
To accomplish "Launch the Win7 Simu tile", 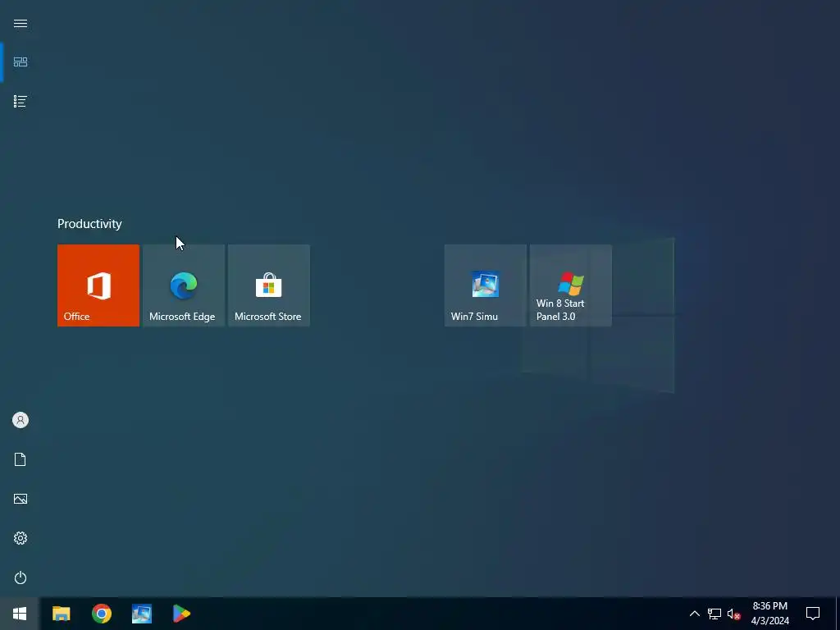I will point(486,285).
